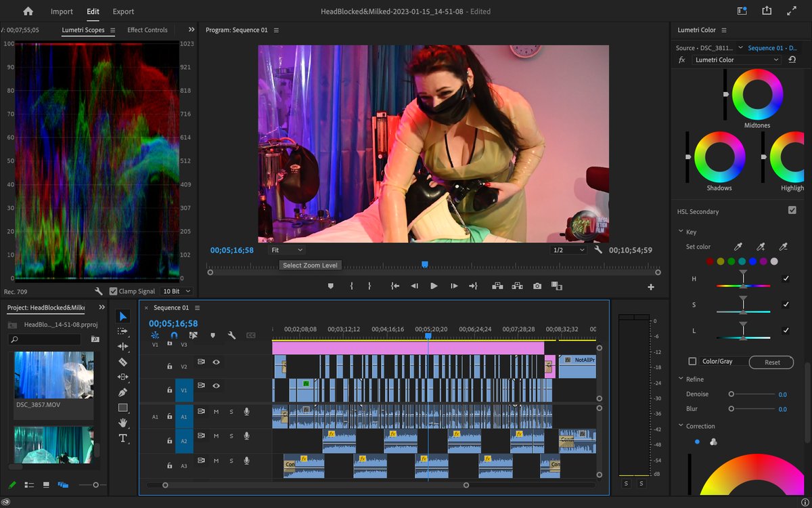Toggle Linked Selection in timeline

point(193,335)
